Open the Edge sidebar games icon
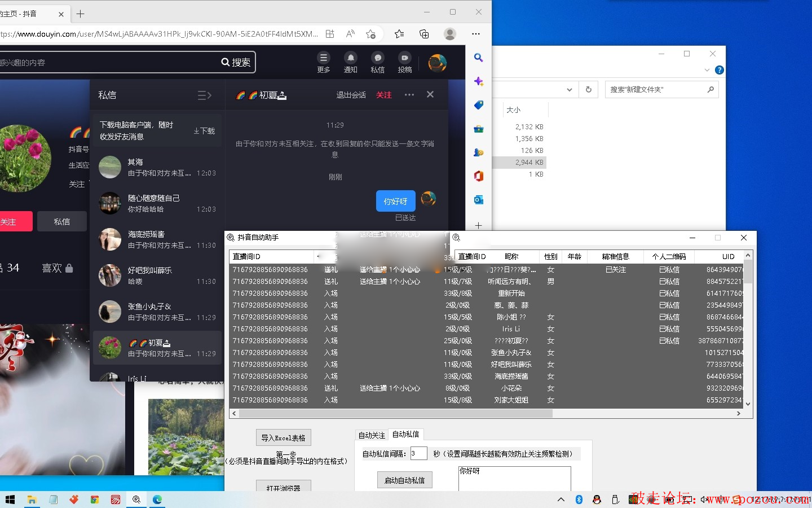This screenshot has height=508, width=812. point(478,152)
